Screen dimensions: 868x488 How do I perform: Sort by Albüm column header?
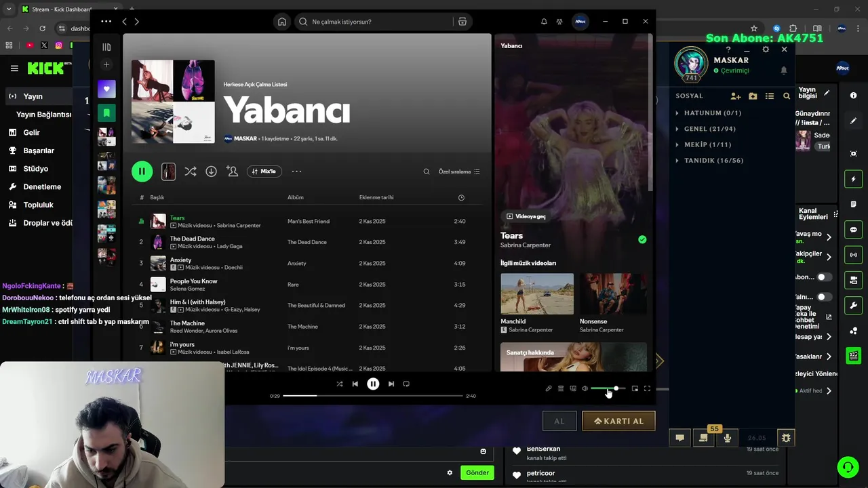296,197
